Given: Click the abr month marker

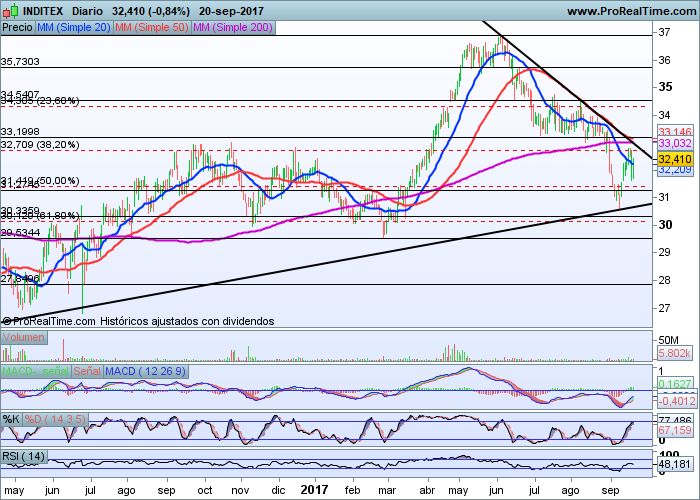Looking at the screenshot, I should 428,490.
